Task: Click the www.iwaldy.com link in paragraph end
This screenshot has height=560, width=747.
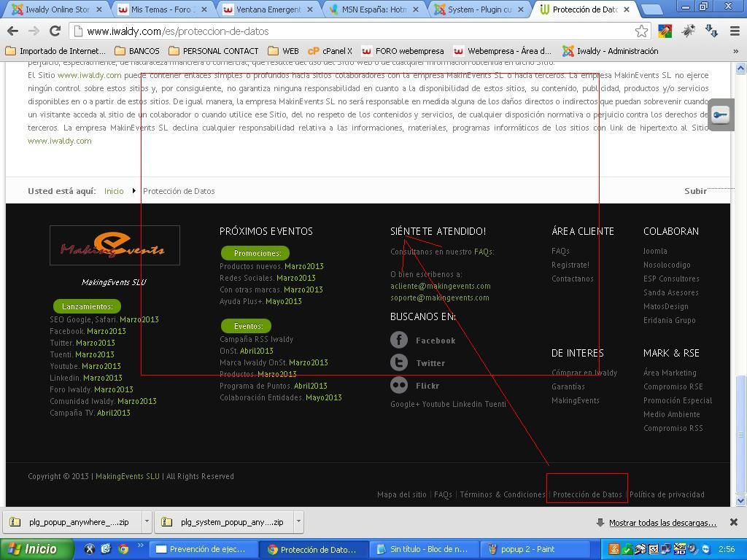Action: 60,141
